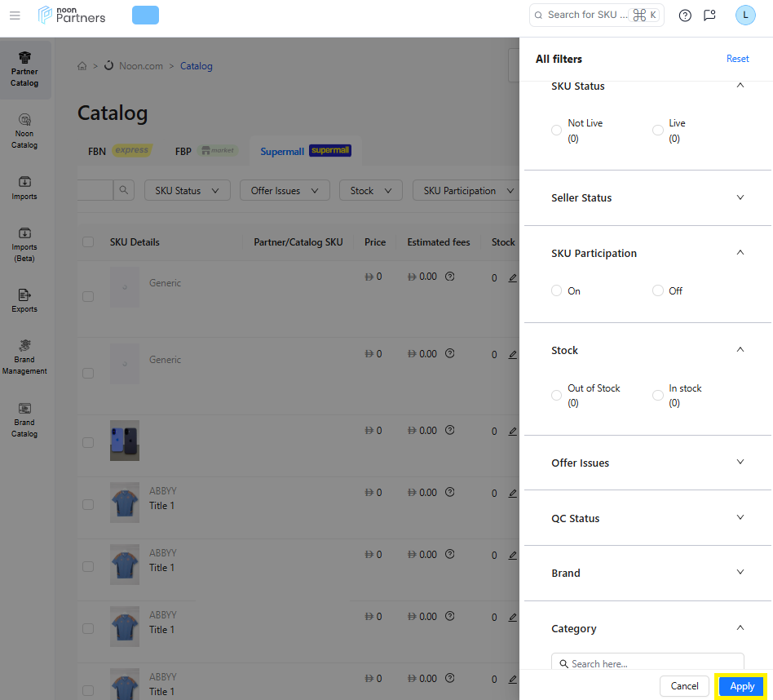Click the category Search here field
The width and height of the screenshot is (773, 700).
[647, 663]
